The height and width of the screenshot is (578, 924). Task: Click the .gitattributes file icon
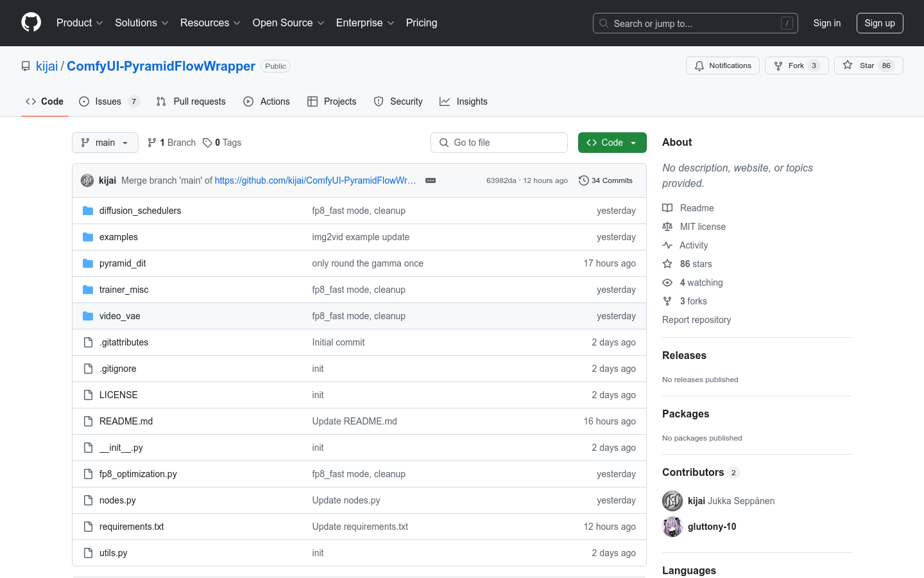(x=88, y=342)
